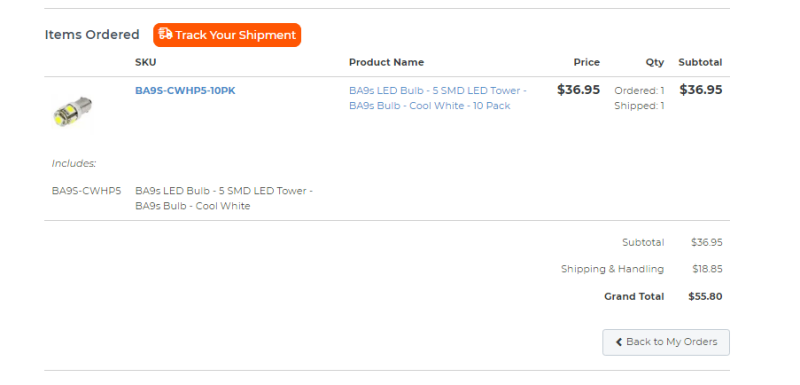Click the Ordered: 1 quantity text
Viewport: 800px width, 385px height.
click(639, 91)
